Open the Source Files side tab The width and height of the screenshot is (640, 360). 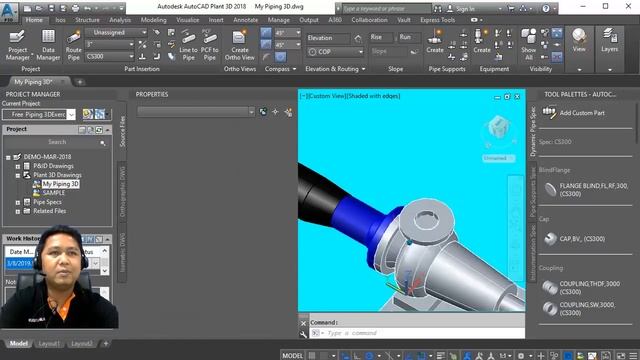(122, 131)
